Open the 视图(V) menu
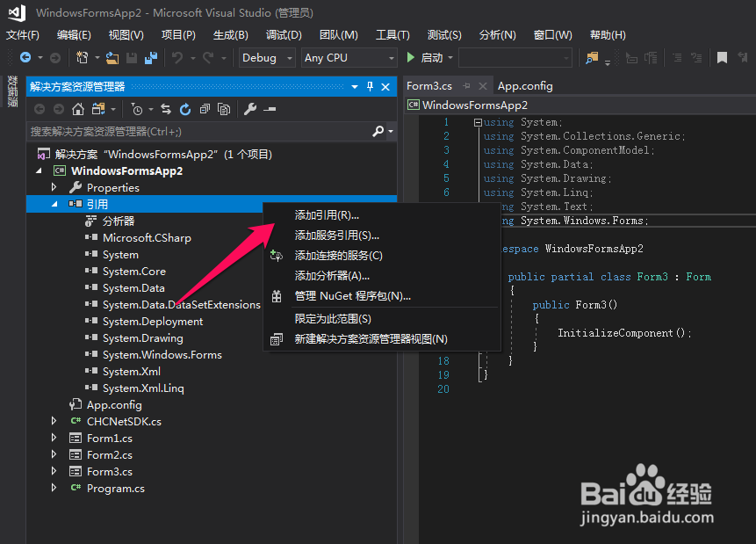 (x=126, y=35)
